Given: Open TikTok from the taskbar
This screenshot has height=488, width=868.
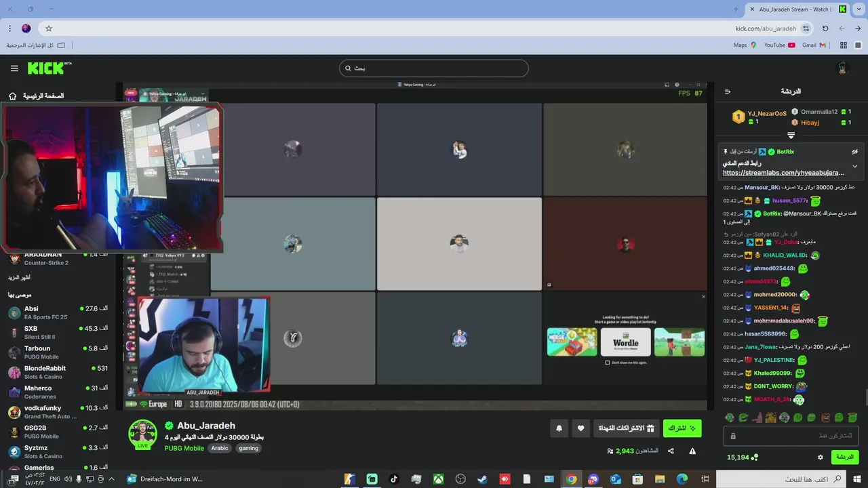Looking at the screenshot, I should coord(394,479).
